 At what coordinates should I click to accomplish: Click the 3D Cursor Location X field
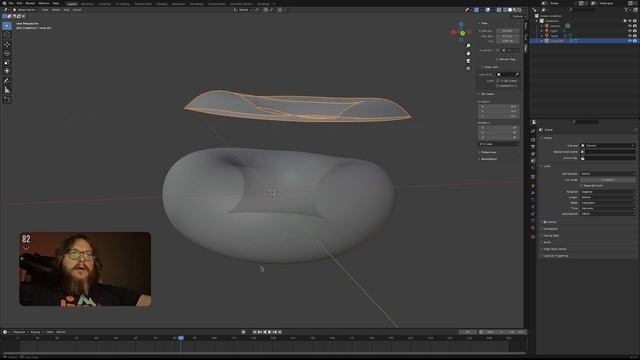click(x=499, y=106)
